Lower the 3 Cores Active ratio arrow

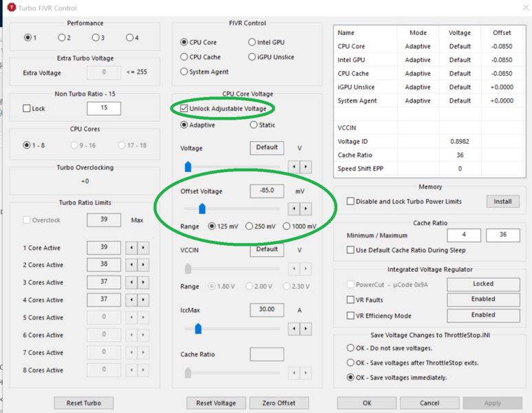coord(131,282)
